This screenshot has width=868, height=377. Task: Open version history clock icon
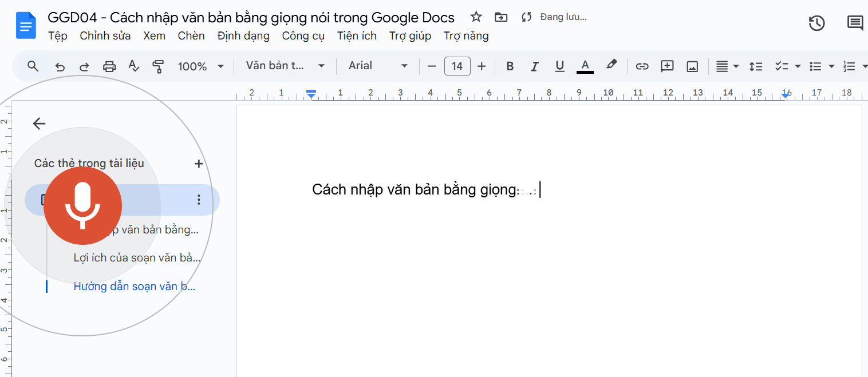point(816,23)
